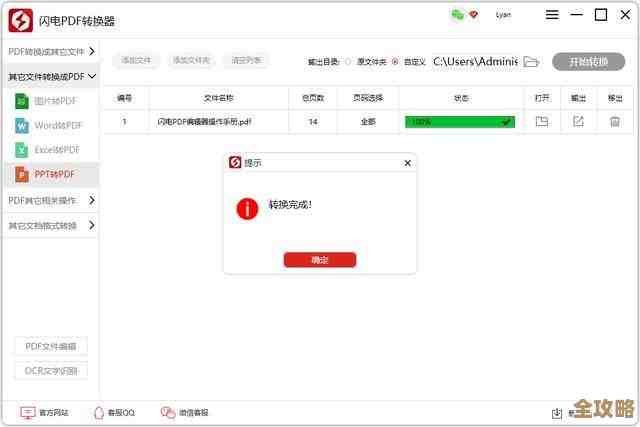Select file row 闪电PDF编辑器操作手册.pdf
The width and height of the screenshot is (640, 427).
[x=368, y=122]
